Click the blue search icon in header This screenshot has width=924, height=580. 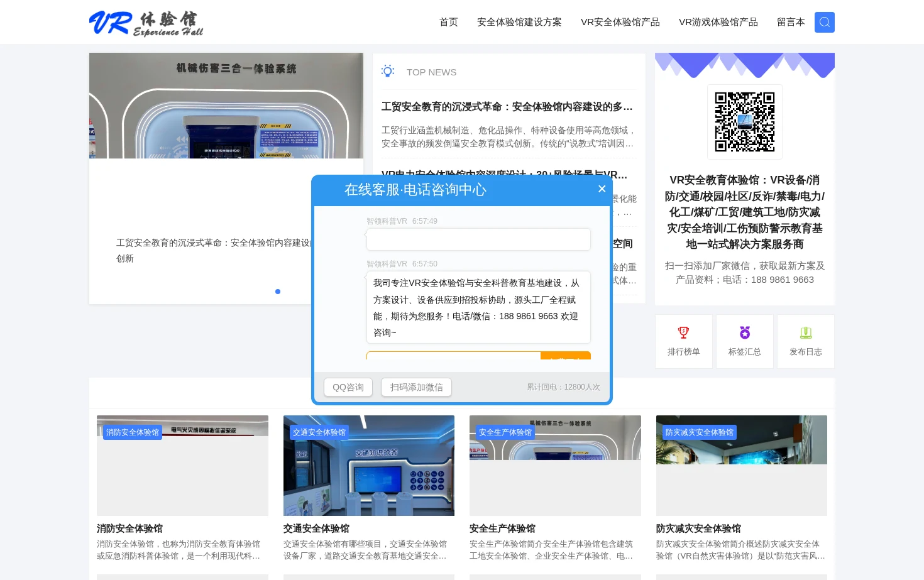point(824,22)
